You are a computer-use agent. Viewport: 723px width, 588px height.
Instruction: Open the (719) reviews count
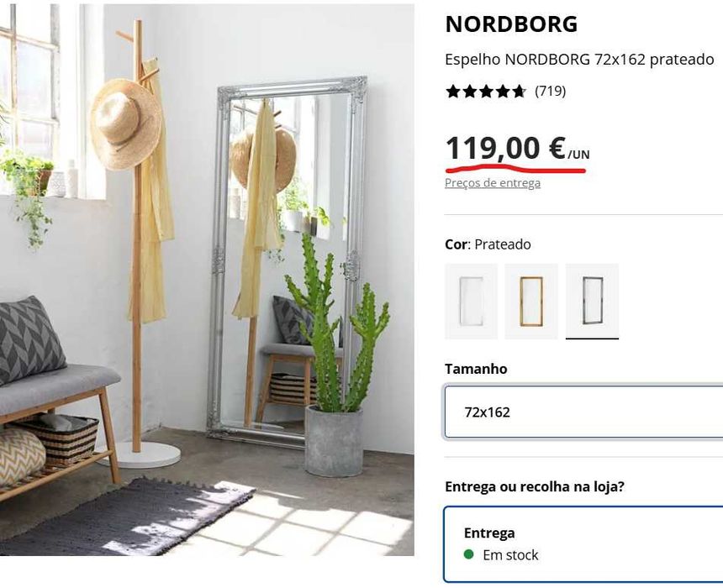click(x=550, y=92)
